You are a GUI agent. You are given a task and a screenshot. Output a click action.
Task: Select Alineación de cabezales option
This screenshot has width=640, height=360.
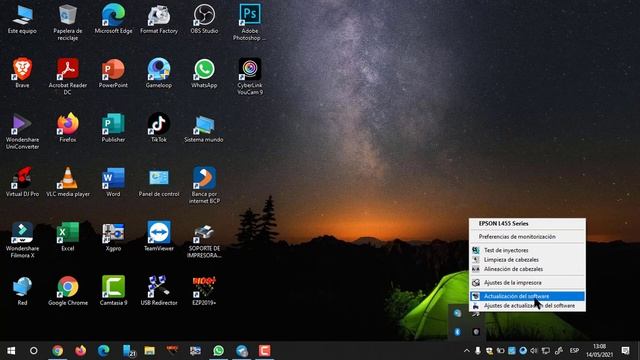pyautogui.click(x=527, y=269)
